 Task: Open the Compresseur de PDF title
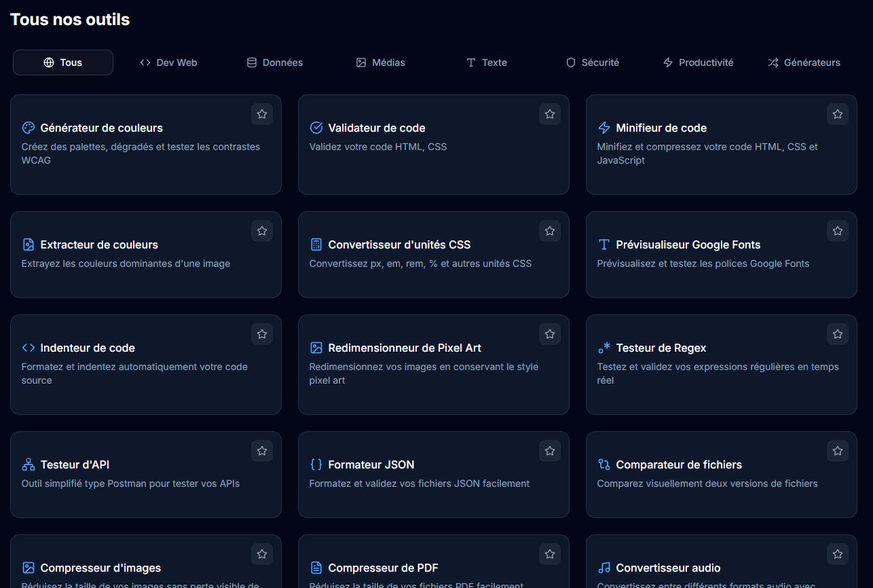(383, 568)
